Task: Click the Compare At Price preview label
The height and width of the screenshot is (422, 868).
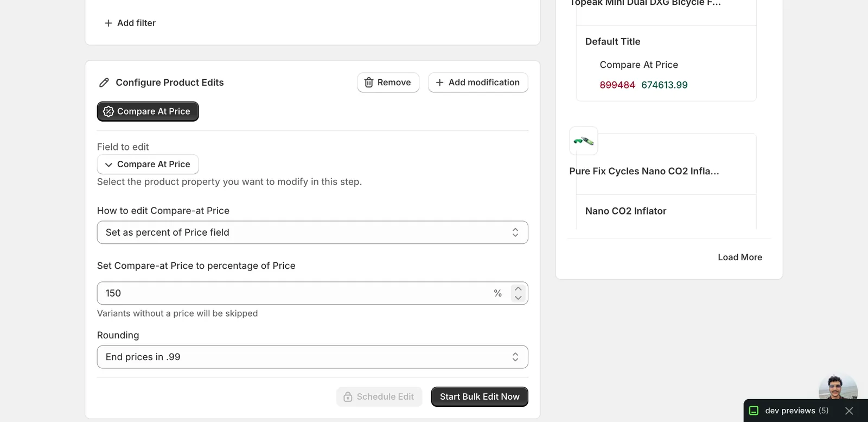Action: [639, 65]
